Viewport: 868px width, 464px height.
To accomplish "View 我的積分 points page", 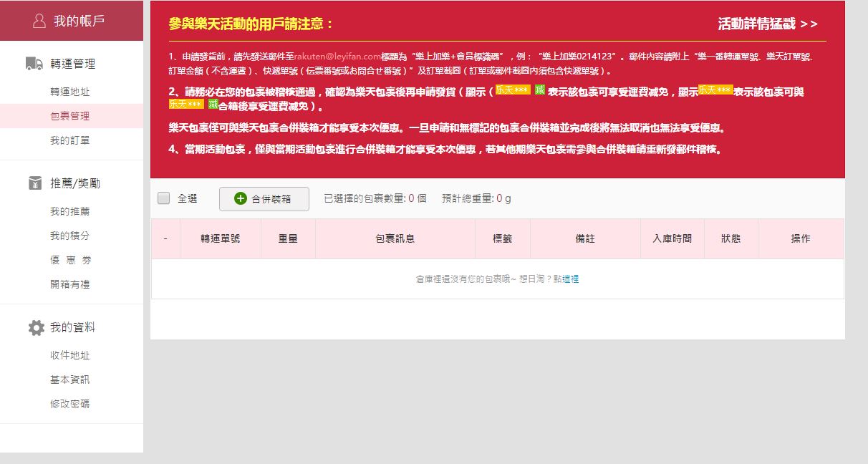I will pos(70,236).
